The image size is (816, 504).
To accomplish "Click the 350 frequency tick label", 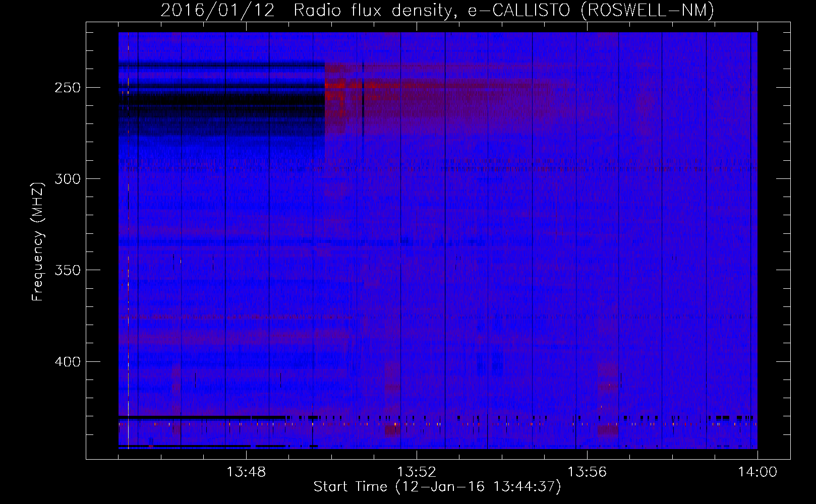I will click(x=68, y=270).
